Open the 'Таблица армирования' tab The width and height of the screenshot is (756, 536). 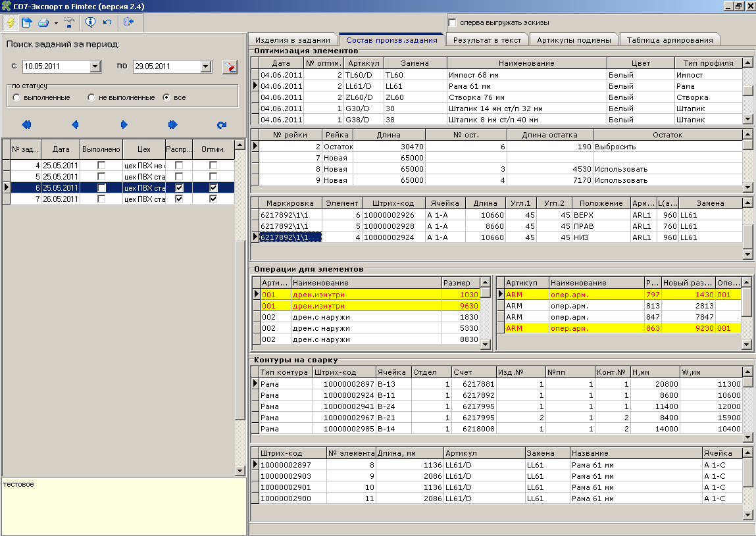669,40
